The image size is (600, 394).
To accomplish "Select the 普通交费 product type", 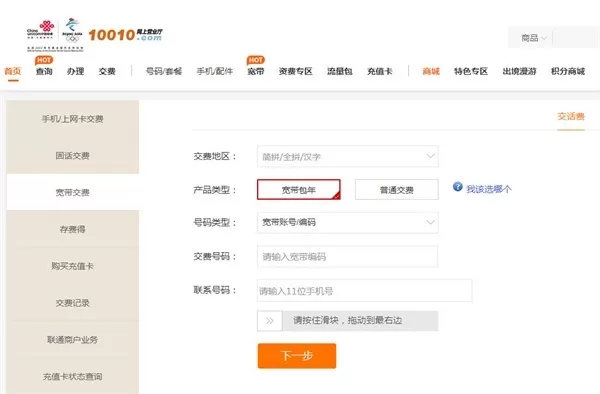I will [x=397, y=189].
